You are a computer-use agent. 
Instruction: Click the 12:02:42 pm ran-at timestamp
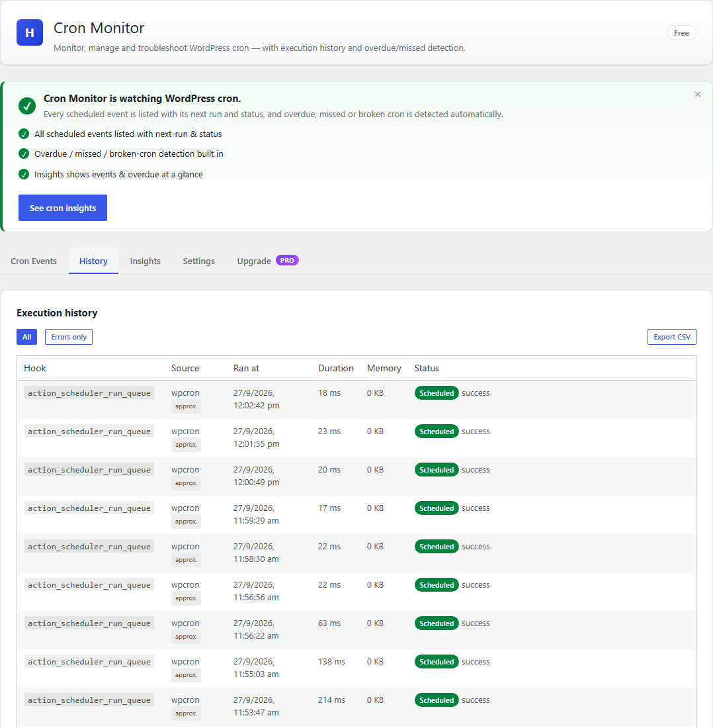(x=256, y=399)
